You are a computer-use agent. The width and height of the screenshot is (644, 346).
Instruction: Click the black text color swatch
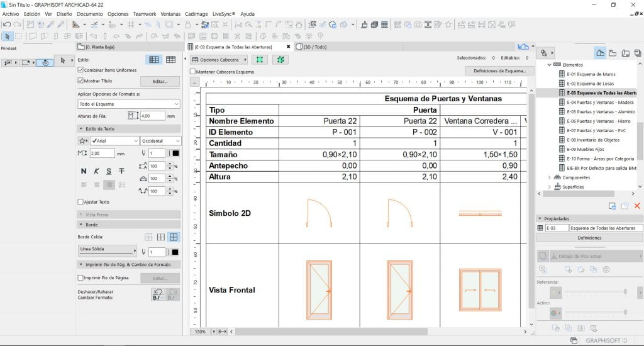click(175, 153)
